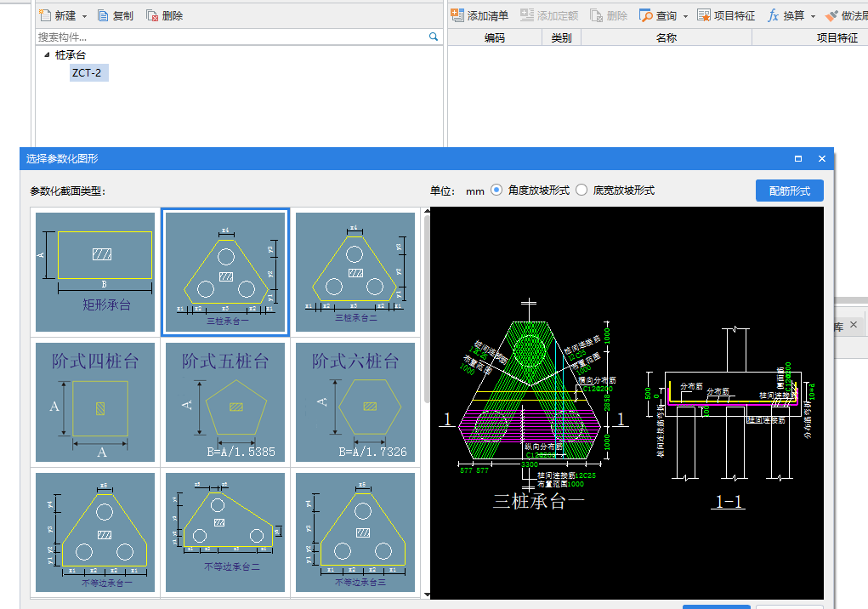This screenshot has height=609, width=868.
Task: Select the ZCT-2 tree item
Action: (88, 72)
